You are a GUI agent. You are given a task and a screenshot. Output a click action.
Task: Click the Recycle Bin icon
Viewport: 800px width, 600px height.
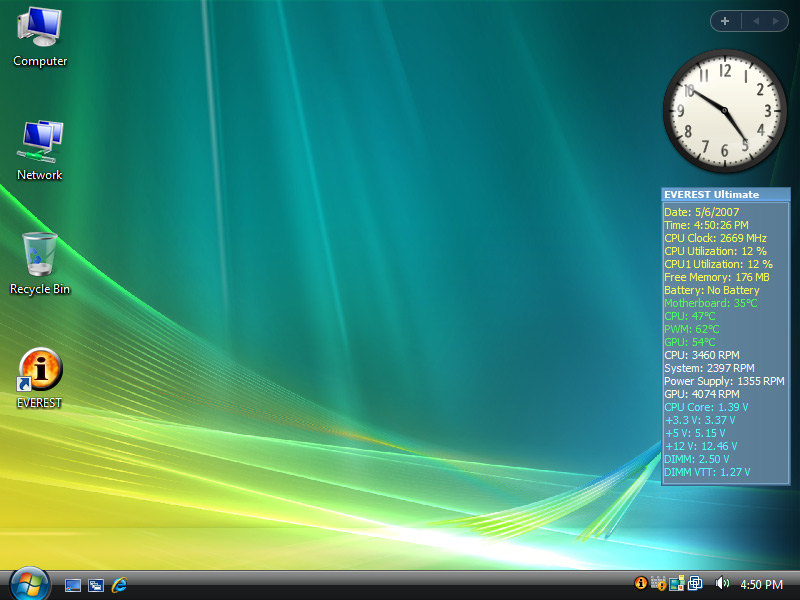pos(40,255)
